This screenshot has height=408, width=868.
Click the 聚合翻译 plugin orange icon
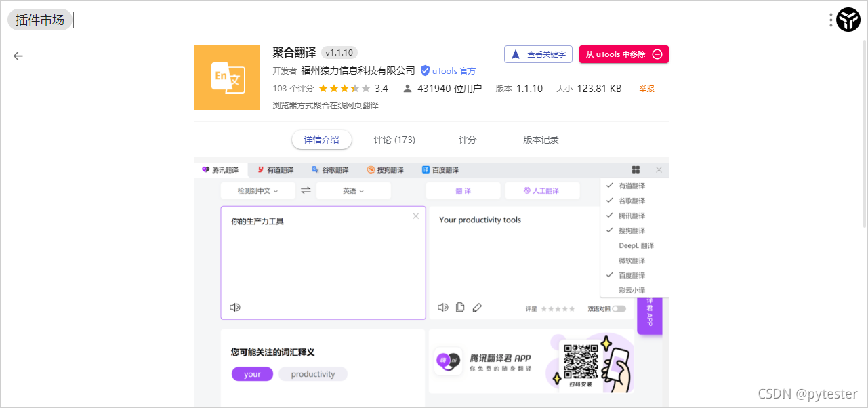click(227, 78)
